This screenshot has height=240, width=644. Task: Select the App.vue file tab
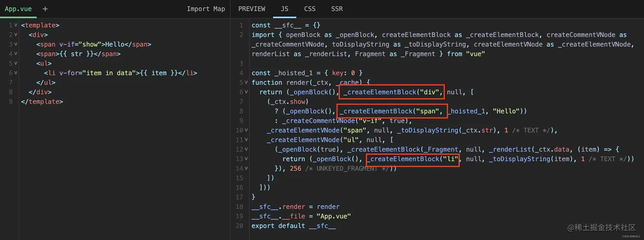18,9
